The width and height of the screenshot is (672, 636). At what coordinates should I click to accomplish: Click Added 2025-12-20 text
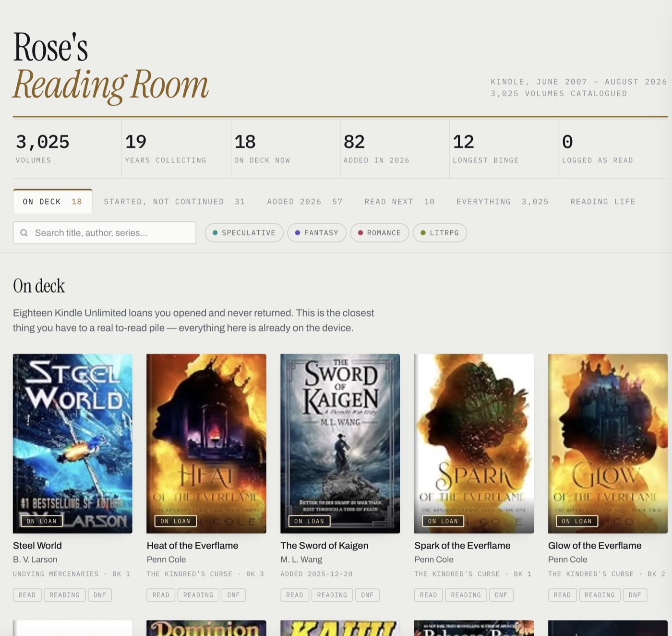(316, 574)
